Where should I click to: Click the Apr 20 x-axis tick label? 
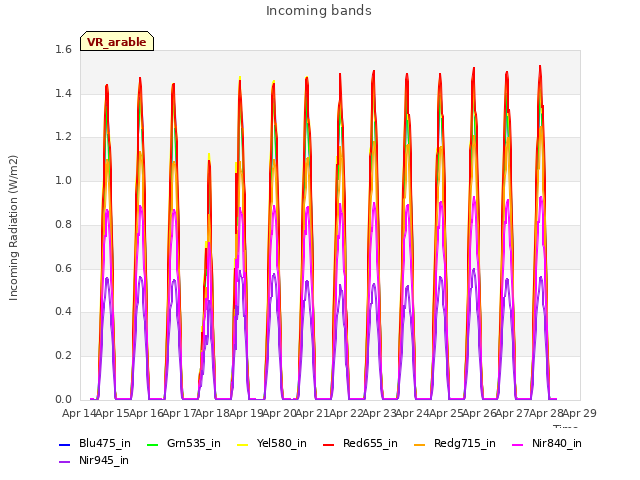279,413
